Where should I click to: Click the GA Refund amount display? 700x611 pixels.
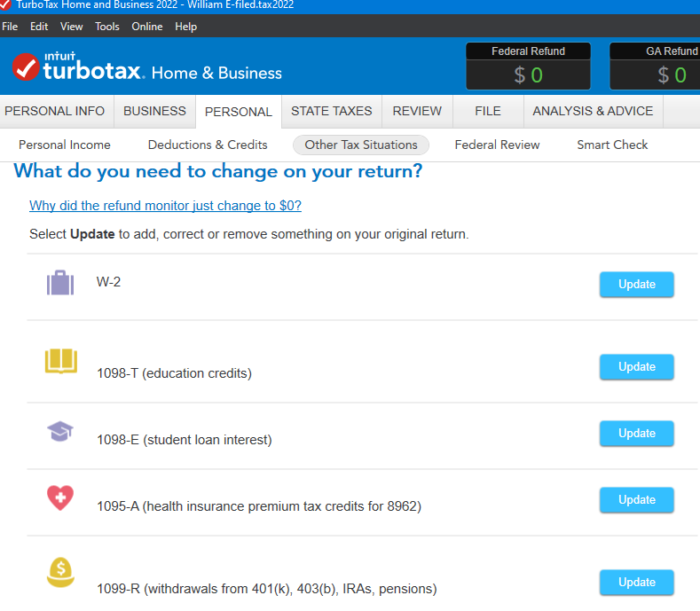tap(655, 75)
